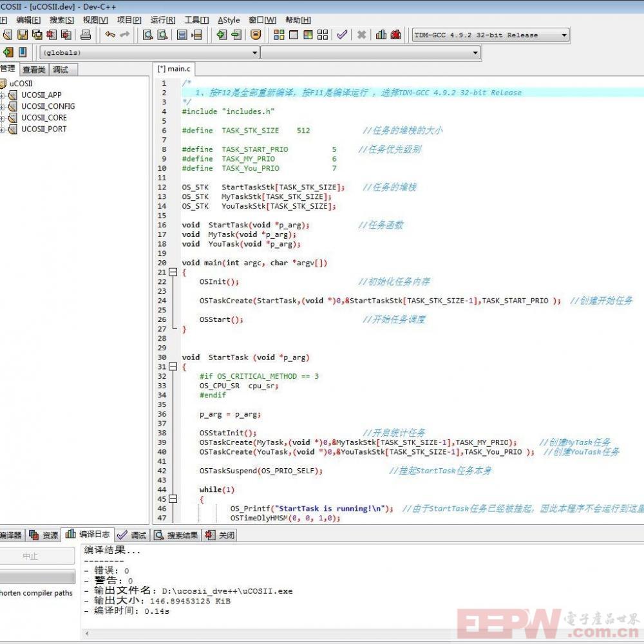
Task: Click the Compile and Run toolbar icon
Action: (x=308, y=35)
